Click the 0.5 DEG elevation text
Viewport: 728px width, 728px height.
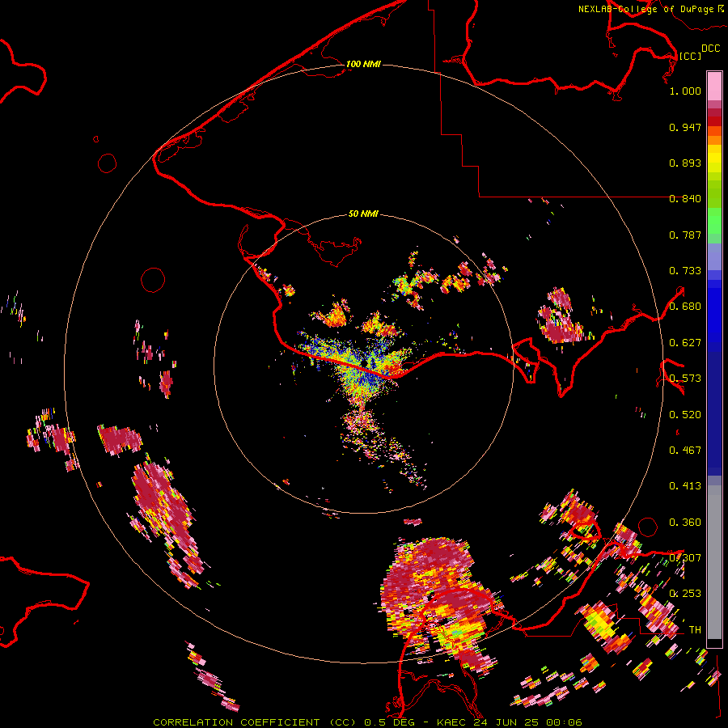click(x=389, y=722)
